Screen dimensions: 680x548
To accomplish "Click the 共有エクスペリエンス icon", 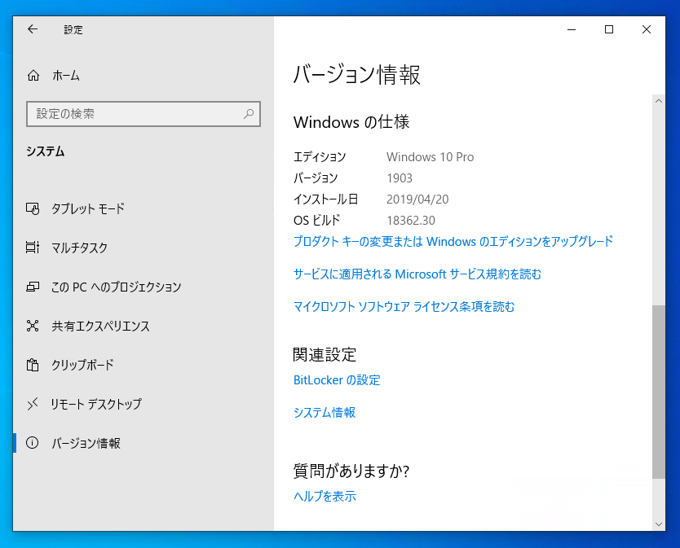I will (x=33, y=326).
